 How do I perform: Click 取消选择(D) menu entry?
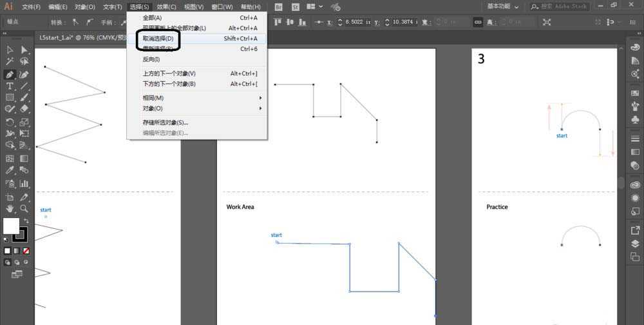158,39
